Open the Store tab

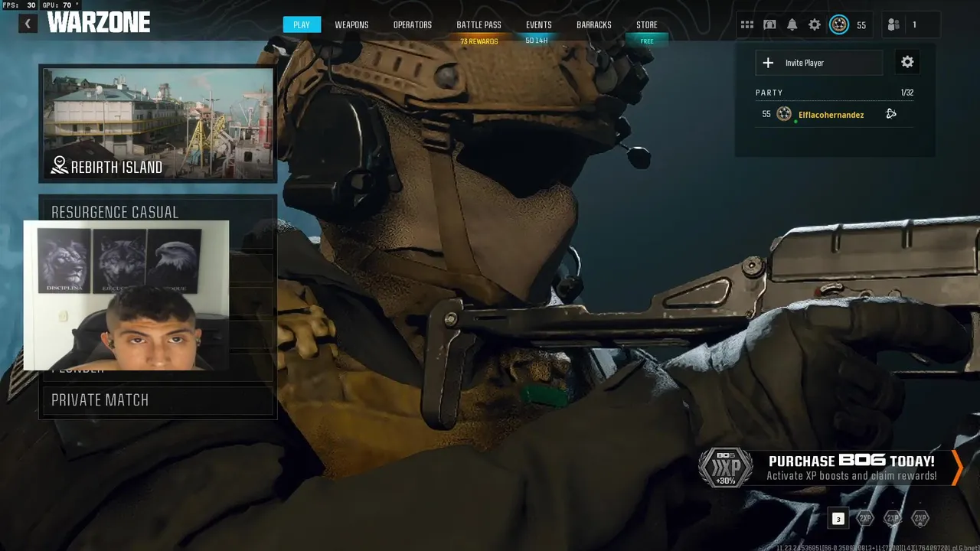[x=647, y=24]
